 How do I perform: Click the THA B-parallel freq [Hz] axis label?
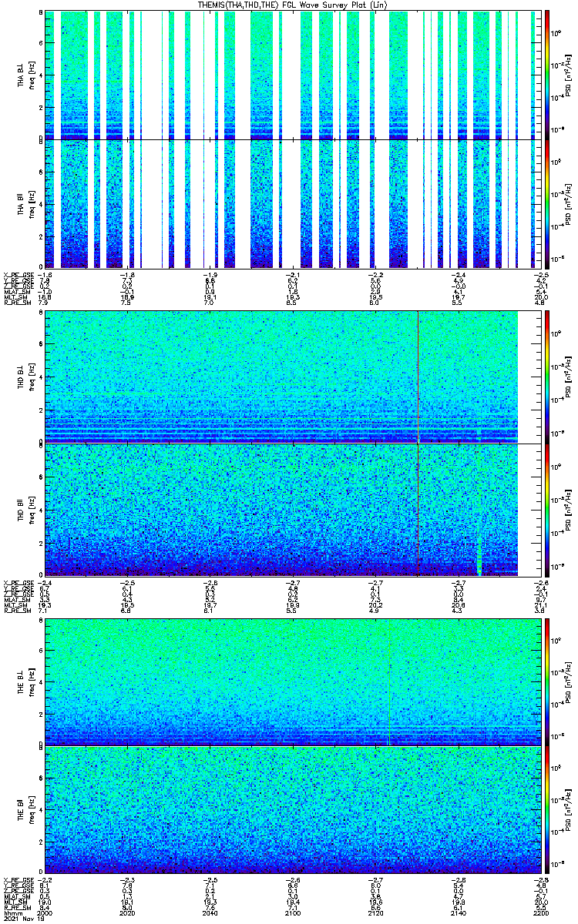coord(31,204)
